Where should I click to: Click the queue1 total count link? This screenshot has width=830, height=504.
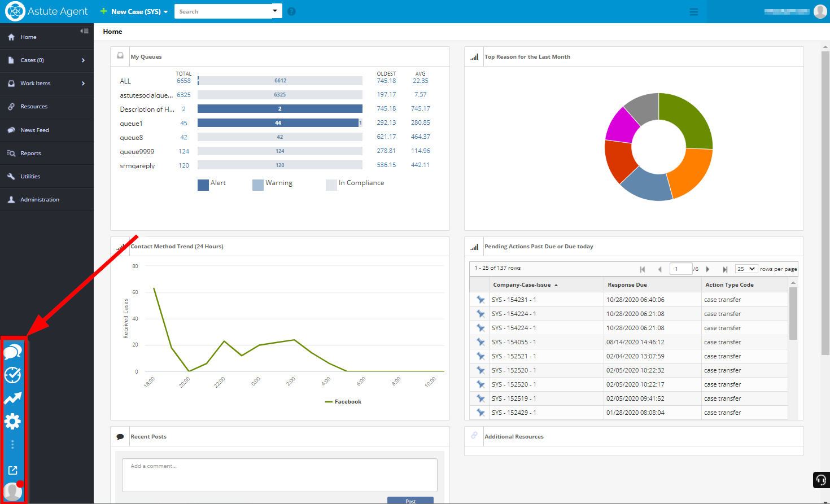coord(184,123)
